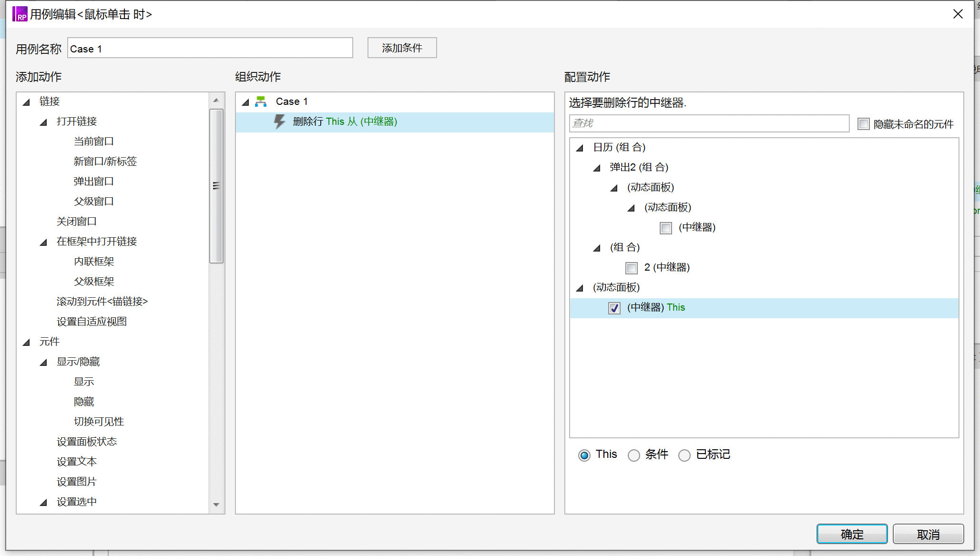980x556 pixels.
Task: Select the 设置面板状态 action
Action: 87,442
